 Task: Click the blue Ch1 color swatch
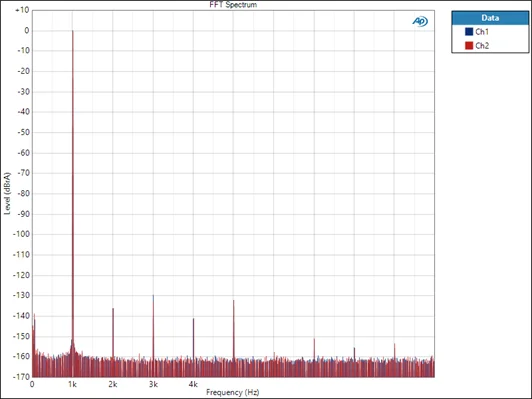(x=469, y=32)
